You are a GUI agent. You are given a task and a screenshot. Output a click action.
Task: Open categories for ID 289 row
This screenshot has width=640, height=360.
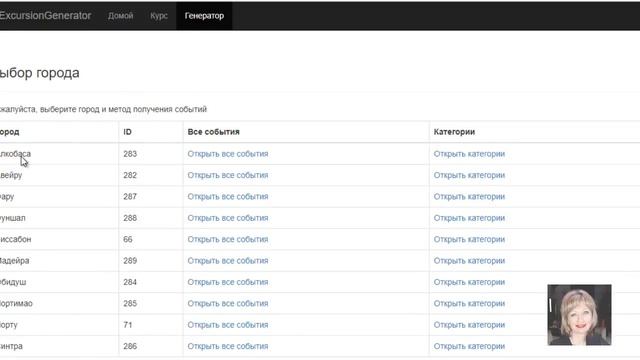point(469,260)
